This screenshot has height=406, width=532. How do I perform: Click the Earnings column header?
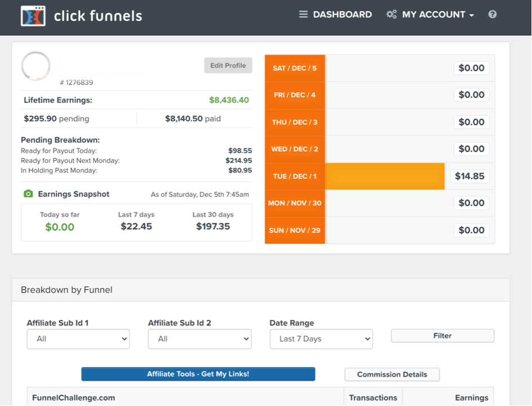(472, 398)
